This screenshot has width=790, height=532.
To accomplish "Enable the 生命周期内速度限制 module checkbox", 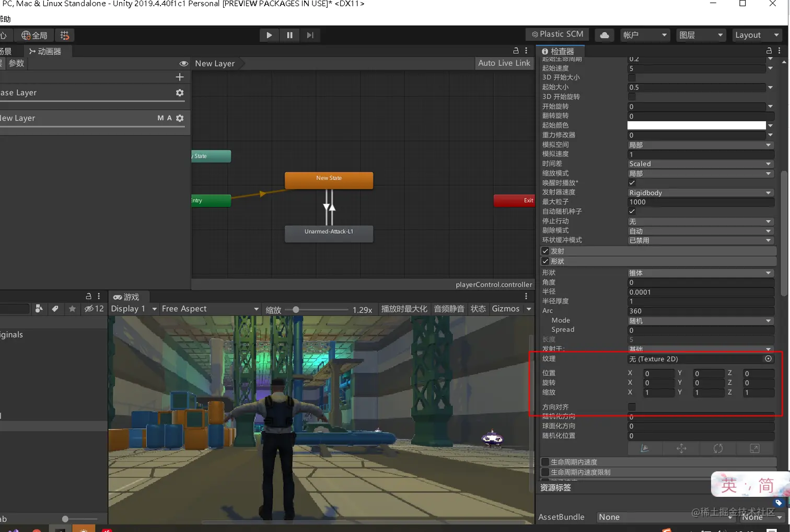I will tap(545, 472).
